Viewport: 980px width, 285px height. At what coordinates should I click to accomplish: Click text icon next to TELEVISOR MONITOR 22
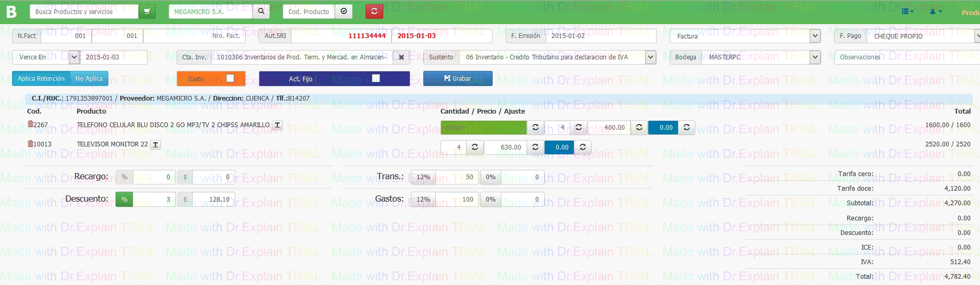pos(156,145)
